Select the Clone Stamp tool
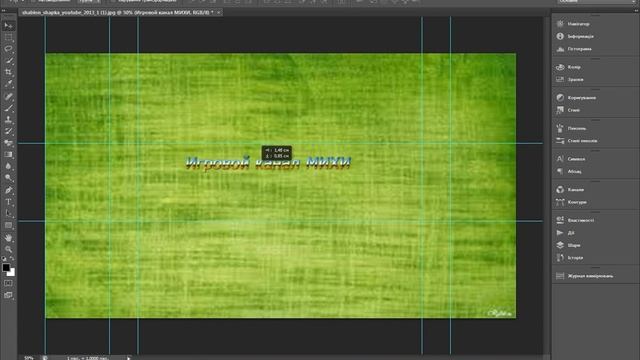This screenshot has height=360, width=640. click(8, 120)
